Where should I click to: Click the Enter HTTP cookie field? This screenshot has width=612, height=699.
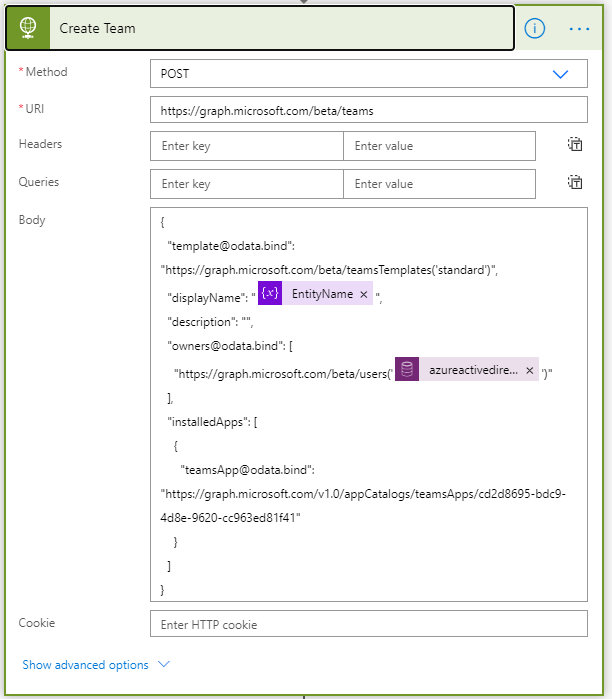pyautogui.click(x=368, y=624)
